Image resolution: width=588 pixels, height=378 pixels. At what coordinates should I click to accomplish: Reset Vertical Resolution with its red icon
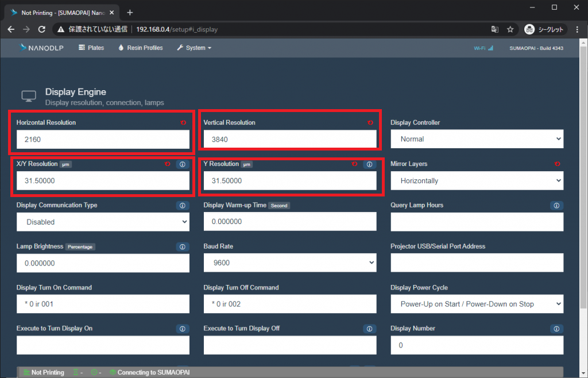[x=370, y=122]
